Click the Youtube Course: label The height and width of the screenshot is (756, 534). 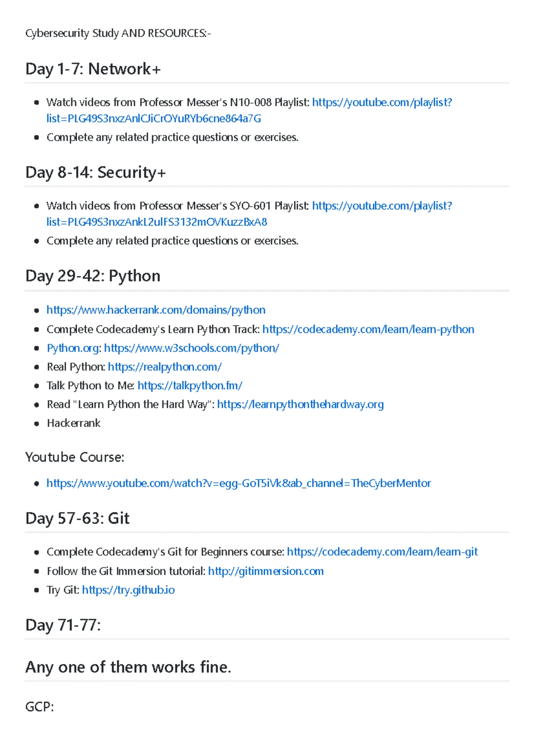[75, 457]
